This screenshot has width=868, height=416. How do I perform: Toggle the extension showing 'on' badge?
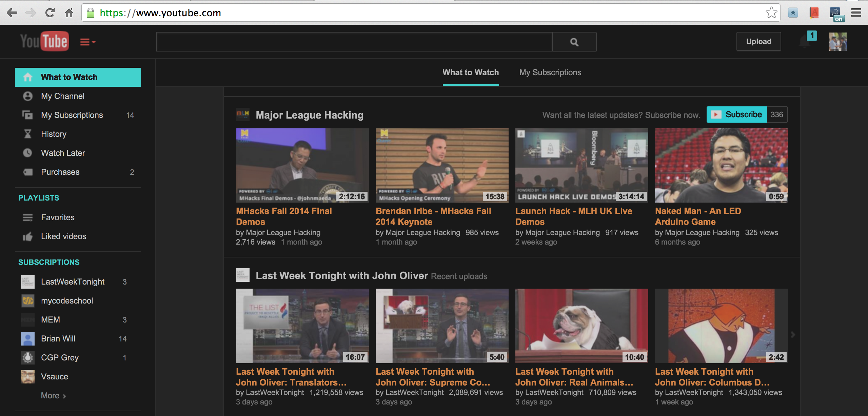836,14
